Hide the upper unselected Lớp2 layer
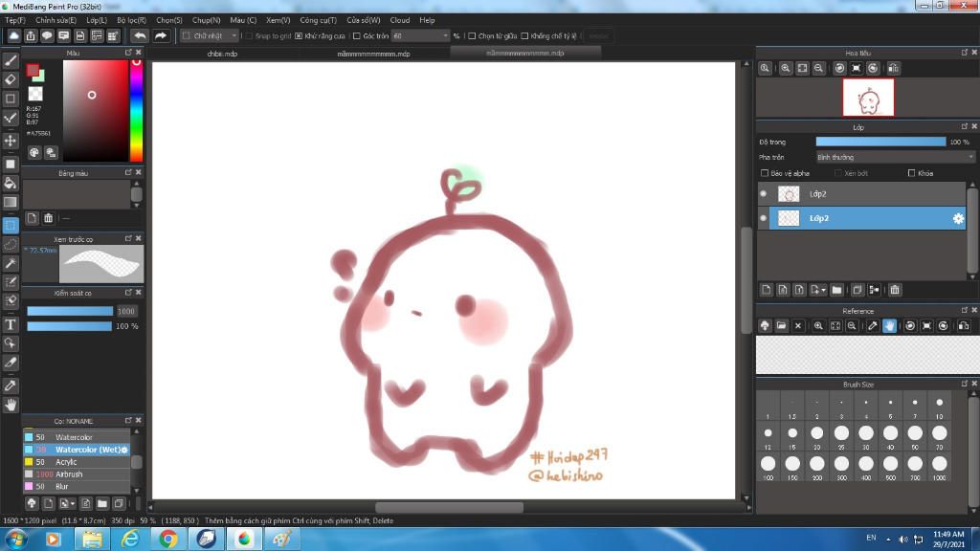 (763, 193)
